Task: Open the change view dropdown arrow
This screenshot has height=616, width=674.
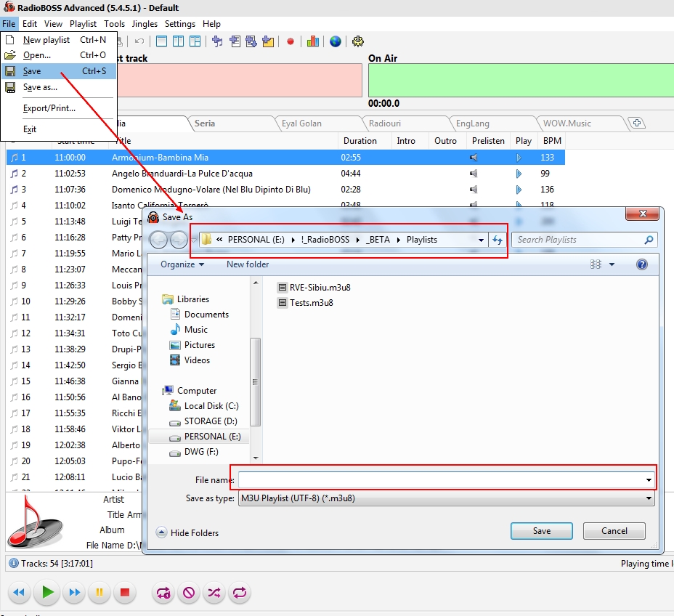Action: point(612,264)
